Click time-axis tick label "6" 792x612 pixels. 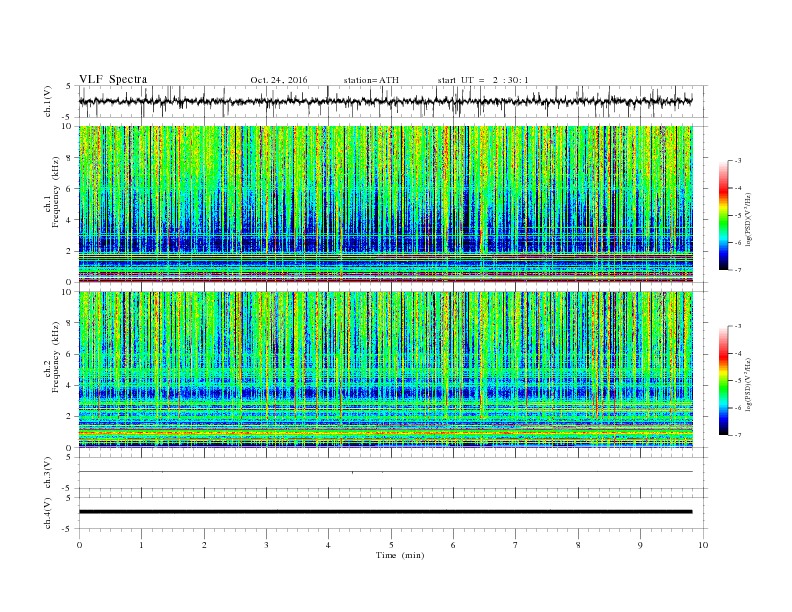[454, 545]
